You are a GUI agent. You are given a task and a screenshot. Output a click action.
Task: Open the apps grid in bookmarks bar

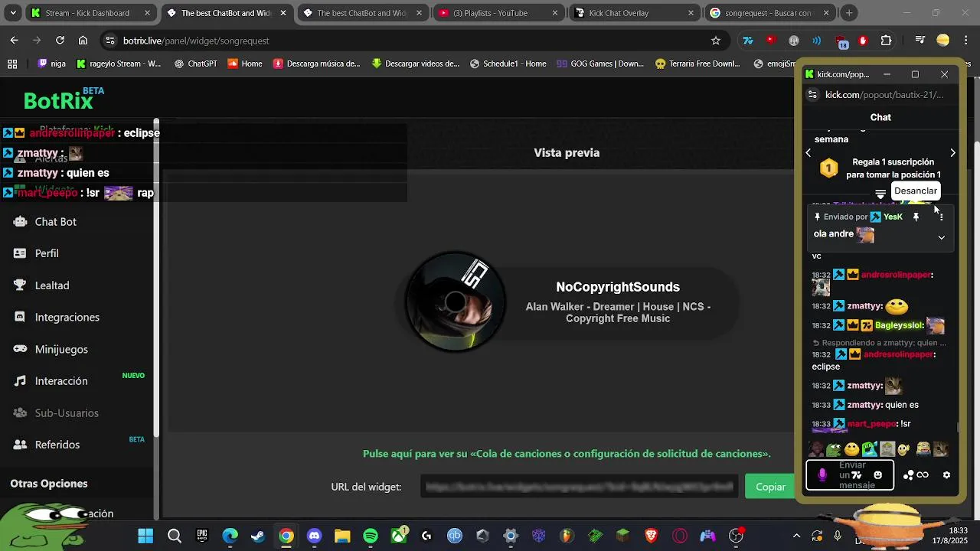click(12, 64)
